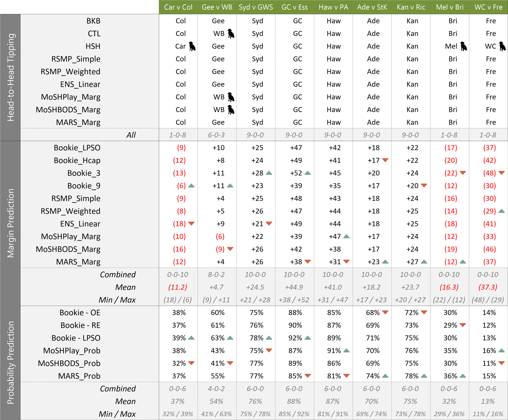Click dog icon in MoSHBODS_Marg WB cell
This screenshot has height=420, width=508.
[231, 110]
